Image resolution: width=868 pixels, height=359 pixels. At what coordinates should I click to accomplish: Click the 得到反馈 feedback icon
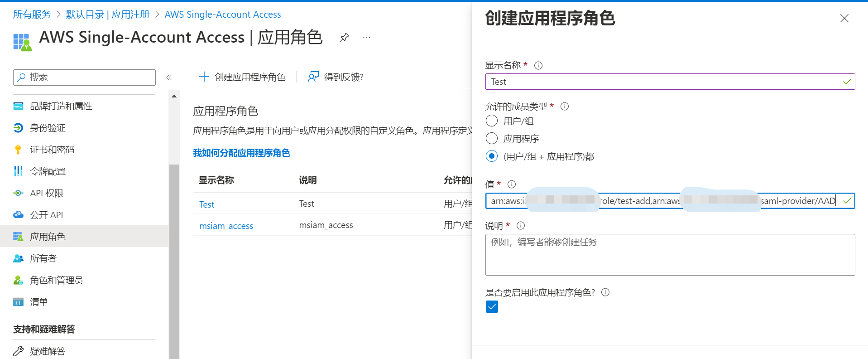tap(313, 77)
